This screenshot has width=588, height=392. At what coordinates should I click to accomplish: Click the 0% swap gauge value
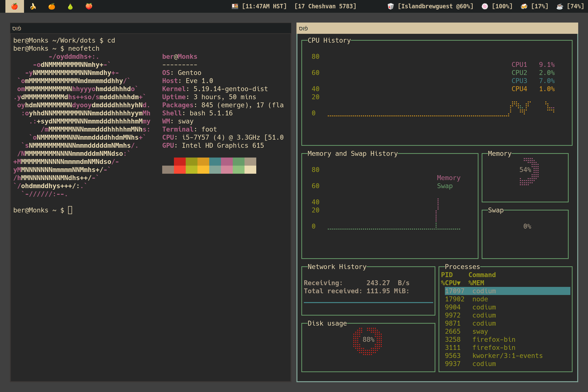527,226
